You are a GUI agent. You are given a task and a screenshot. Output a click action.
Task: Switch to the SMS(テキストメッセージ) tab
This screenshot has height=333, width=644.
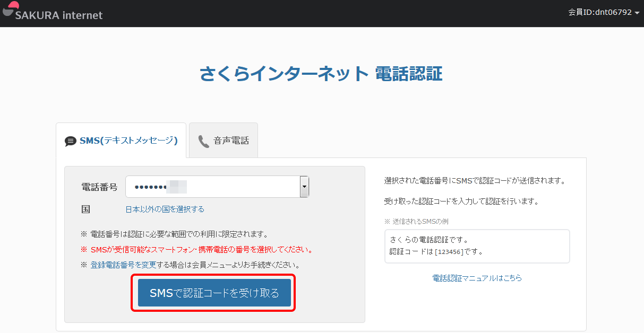(121, 141)
